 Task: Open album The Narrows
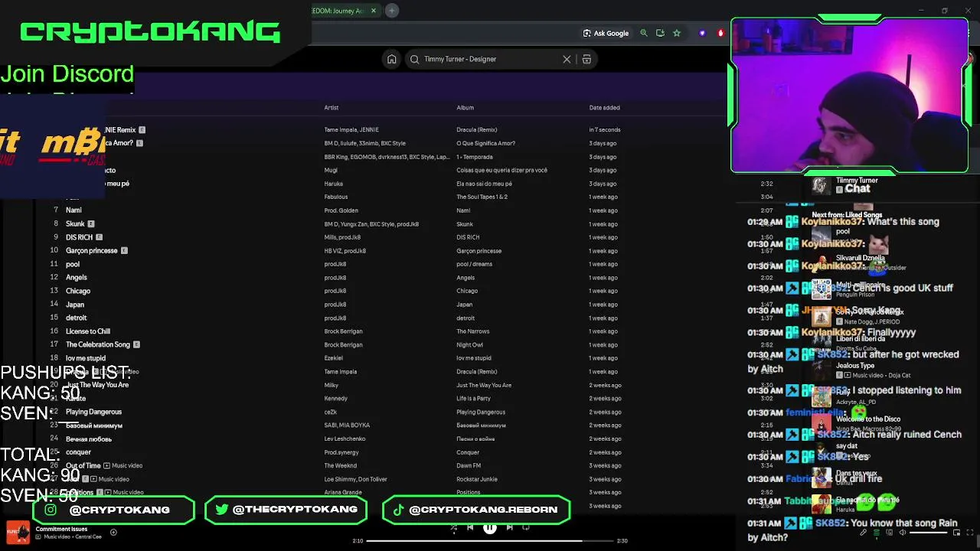(472, 331)
